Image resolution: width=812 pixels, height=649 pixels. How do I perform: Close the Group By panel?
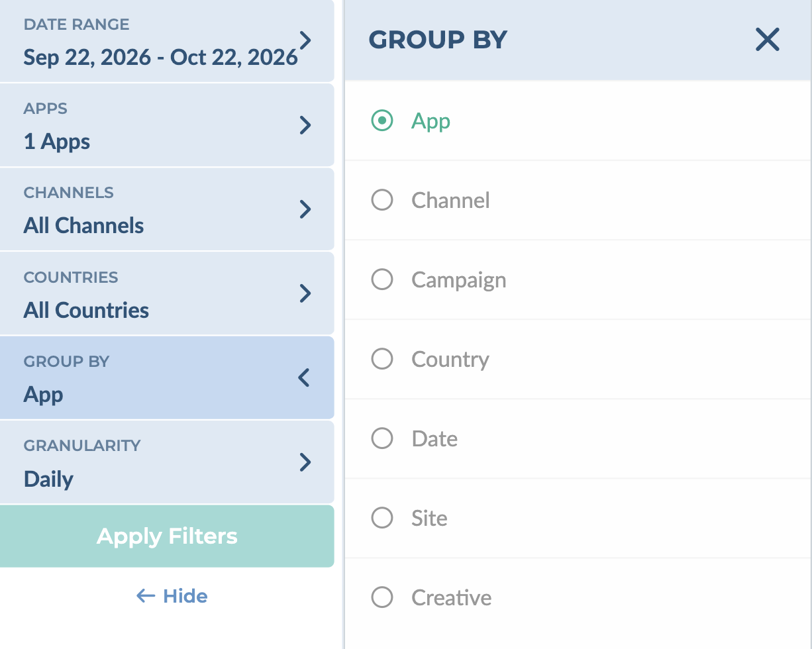[768, 40]
